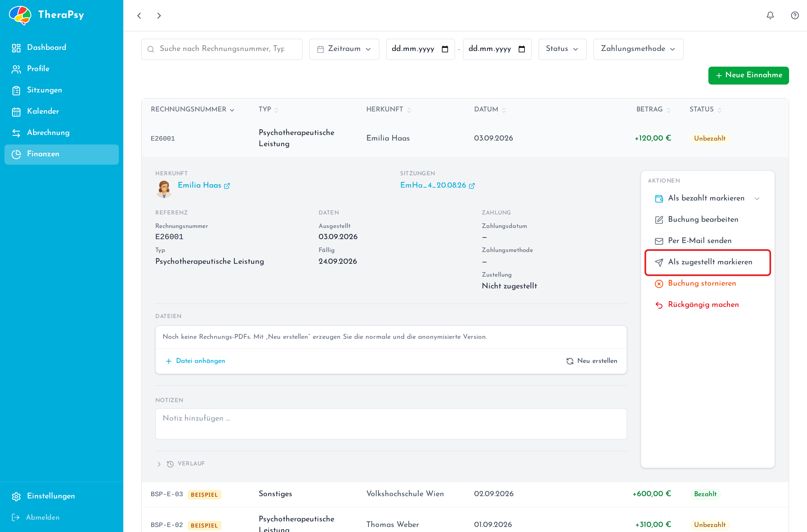
Task: Click the search magnifier icon
Action: pyautogui.click(x=151, y=49)
